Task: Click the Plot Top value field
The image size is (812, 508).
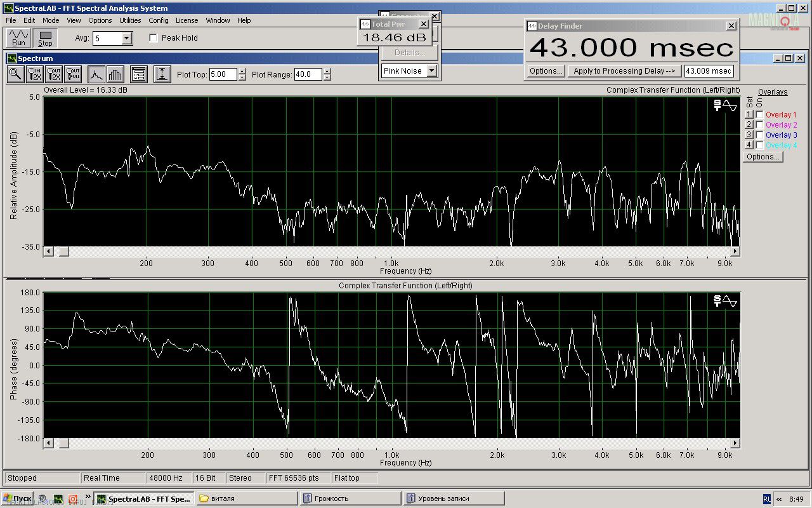Action: [x=223, y=74]
